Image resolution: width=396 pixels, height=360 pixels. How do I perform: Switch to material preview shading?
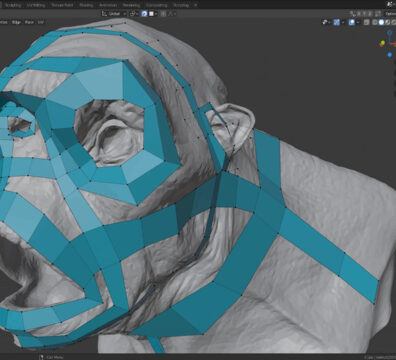[387, 22]
